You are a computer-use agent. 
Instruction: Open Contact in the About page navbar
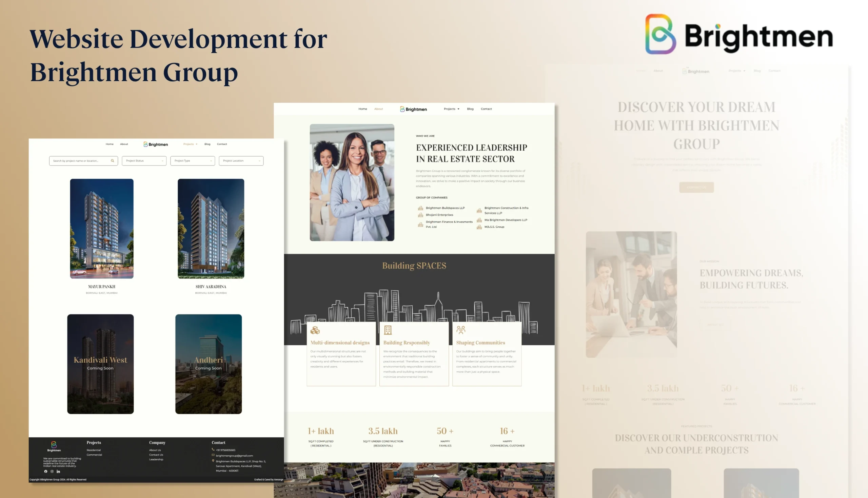tap(486, 109)
